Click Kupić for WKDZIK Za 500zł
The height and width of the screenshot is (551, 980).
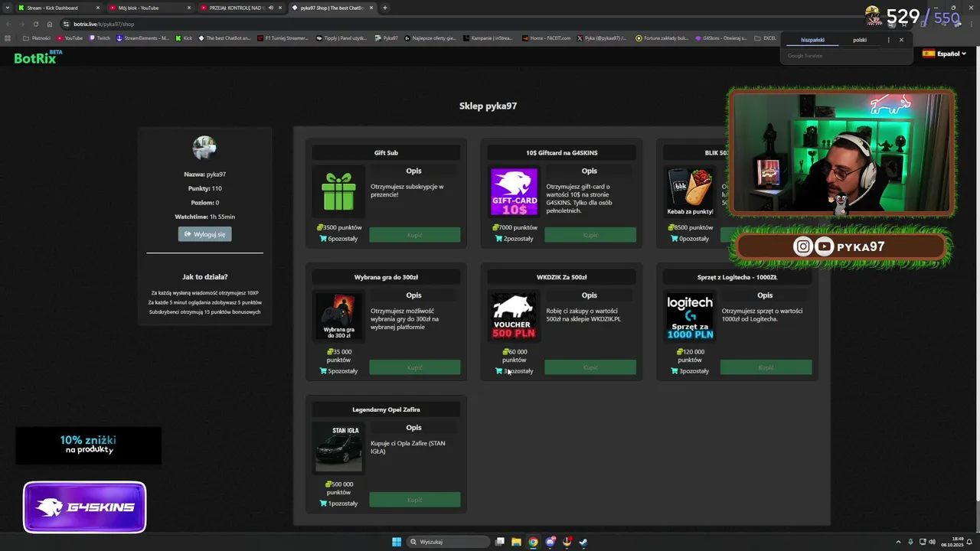(x=590, y=367)
